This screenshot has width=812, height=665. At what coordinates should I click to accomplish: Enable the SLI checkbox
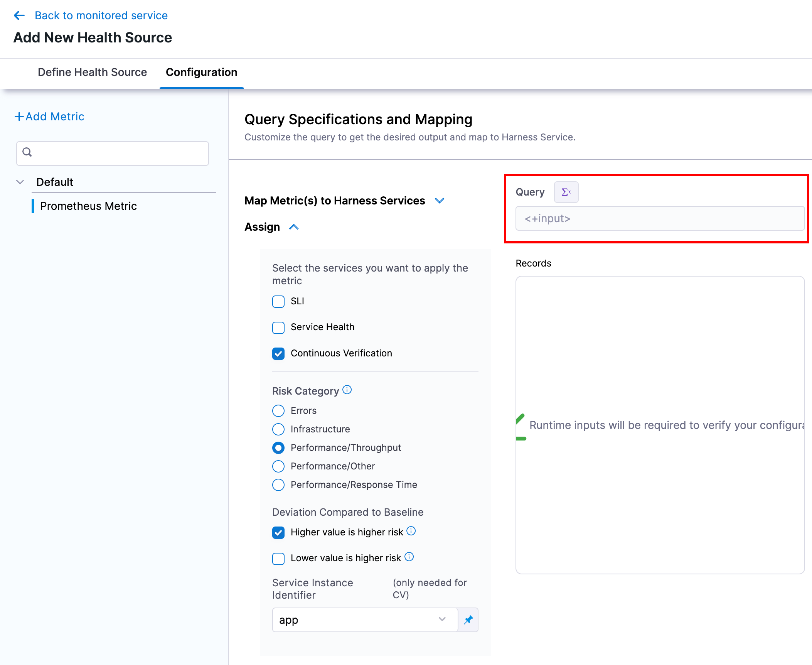click(x=278, y=301)
